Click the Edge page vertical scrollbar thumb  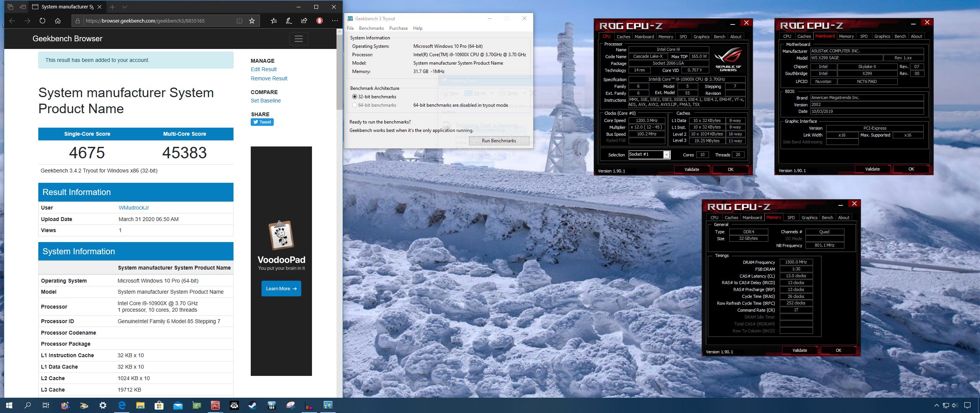[x=339, y=73]
